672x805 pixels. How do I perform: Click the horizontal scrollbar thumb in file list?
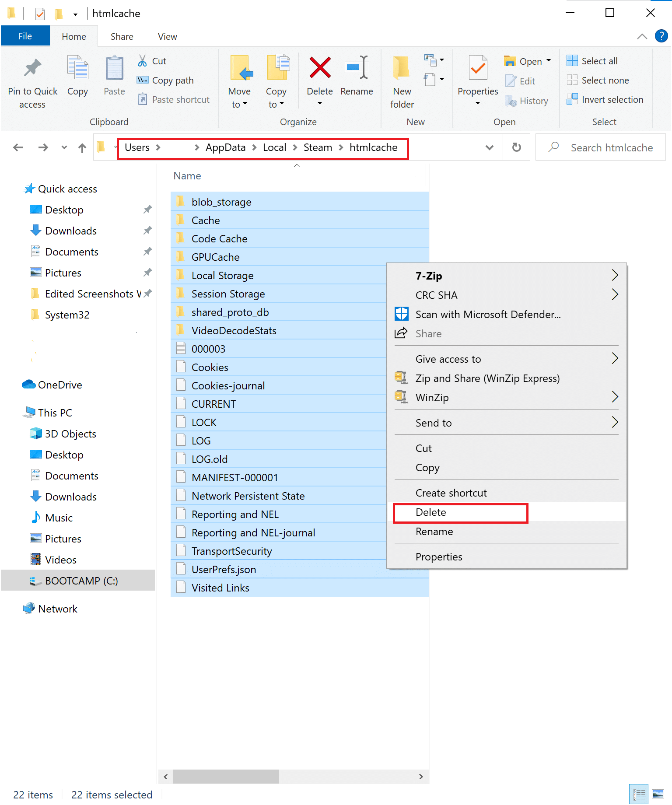(226, 777)
